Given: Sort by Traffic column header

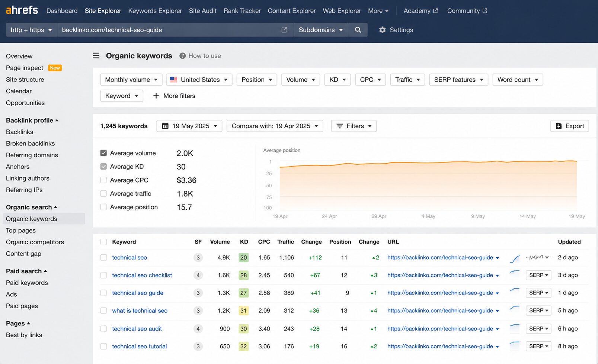Looking at the screenshot, I should pyautogui.click(x=285, y=242).
